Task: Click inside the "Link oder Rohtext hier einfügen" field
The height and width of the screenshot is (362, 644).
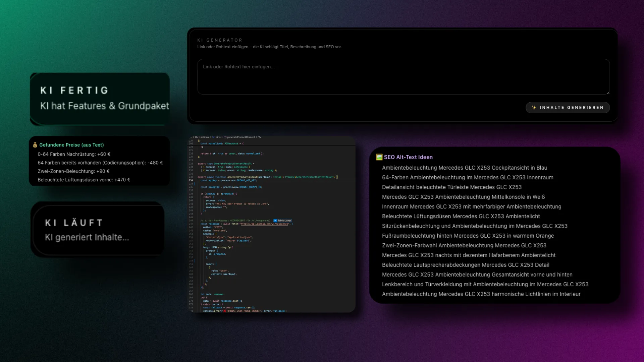Action: pyautogui.click(x=402, y=76)
